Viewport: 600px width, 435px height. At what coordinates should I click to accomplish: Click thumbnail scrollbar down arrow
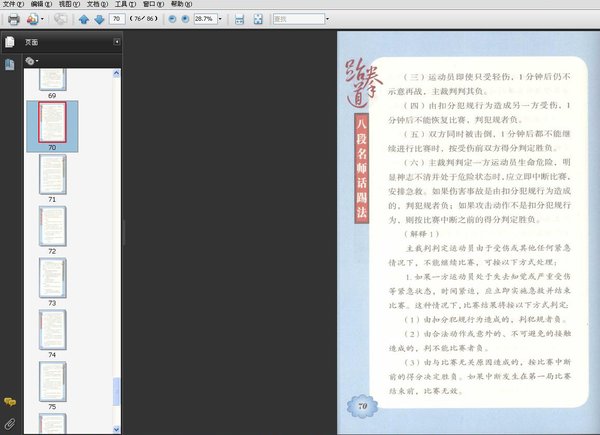click(117, 429)
